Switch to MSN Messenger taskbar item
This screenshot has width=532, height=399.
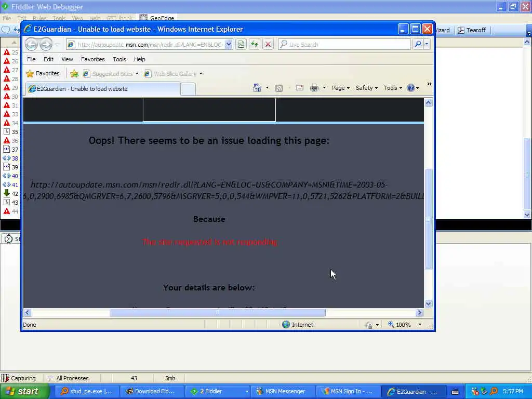tap(284, 392)
